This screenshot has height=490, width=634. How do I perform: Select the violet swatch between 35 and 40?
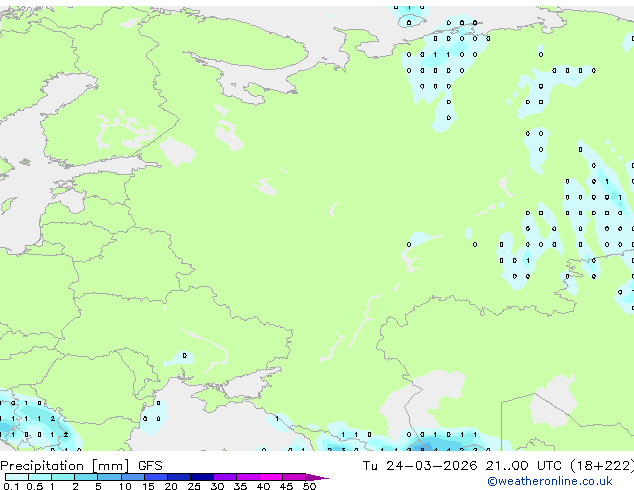248,477
